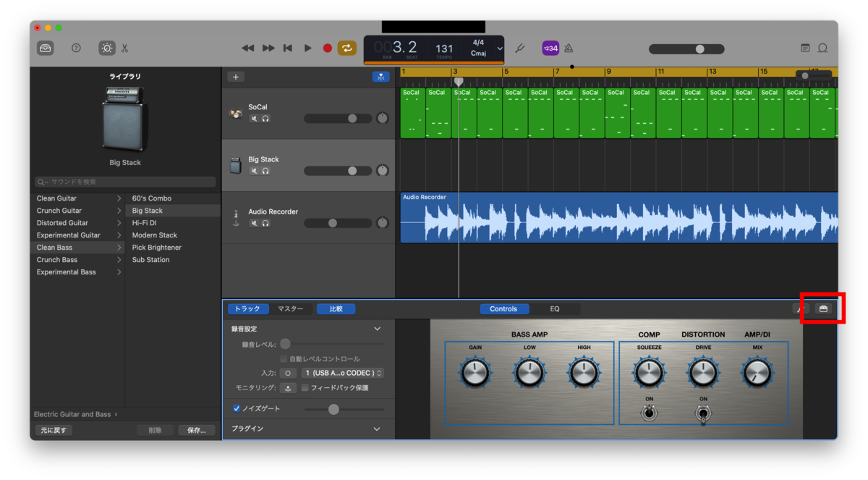The height and width of the screenshot is (480, 868).
Task: Click the input format circle button beside 入力
Action: tap(288, 374)
